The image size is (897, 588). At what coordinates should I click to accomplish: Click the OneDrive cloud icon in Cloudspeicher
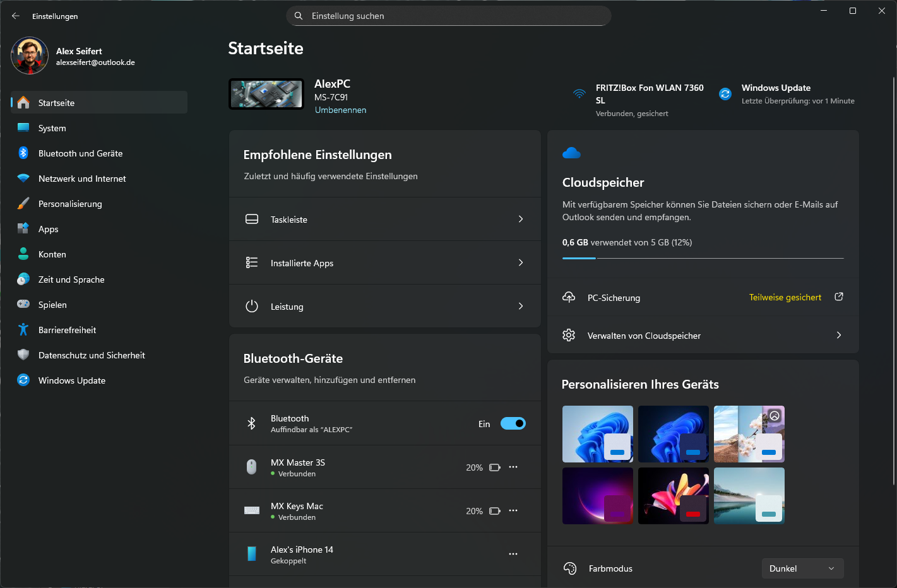click(x=571, y=153)
